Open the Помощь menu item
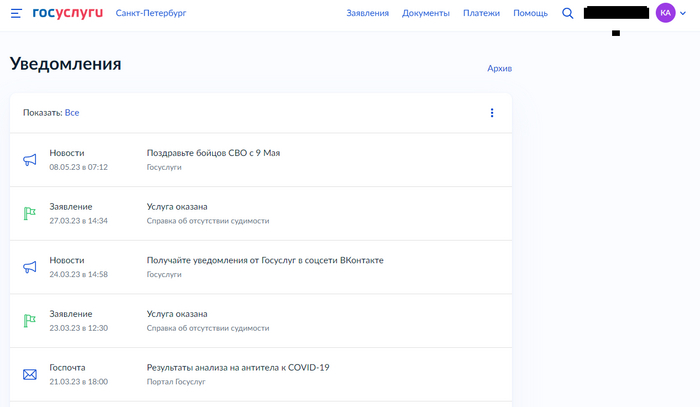Viewport: 700px width, 407px height. 530,13
